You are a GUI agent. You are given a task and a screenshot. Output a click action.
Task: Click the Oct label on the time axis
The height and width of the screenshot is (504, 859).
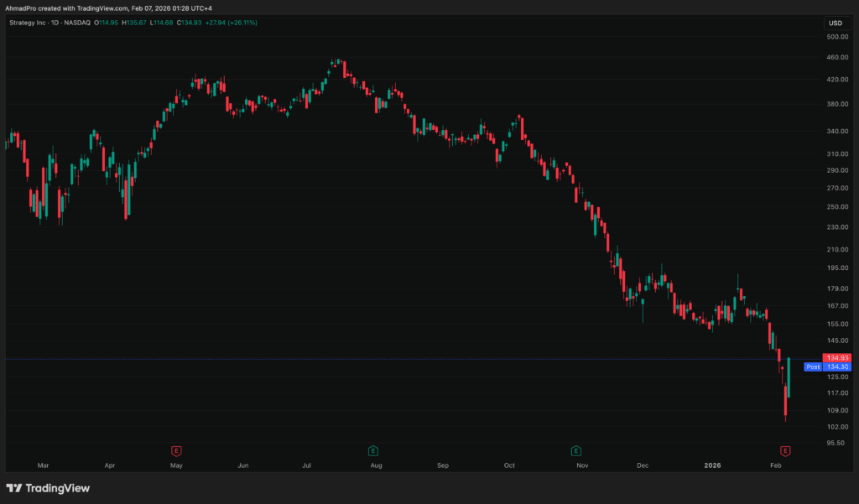pos(509,465)
